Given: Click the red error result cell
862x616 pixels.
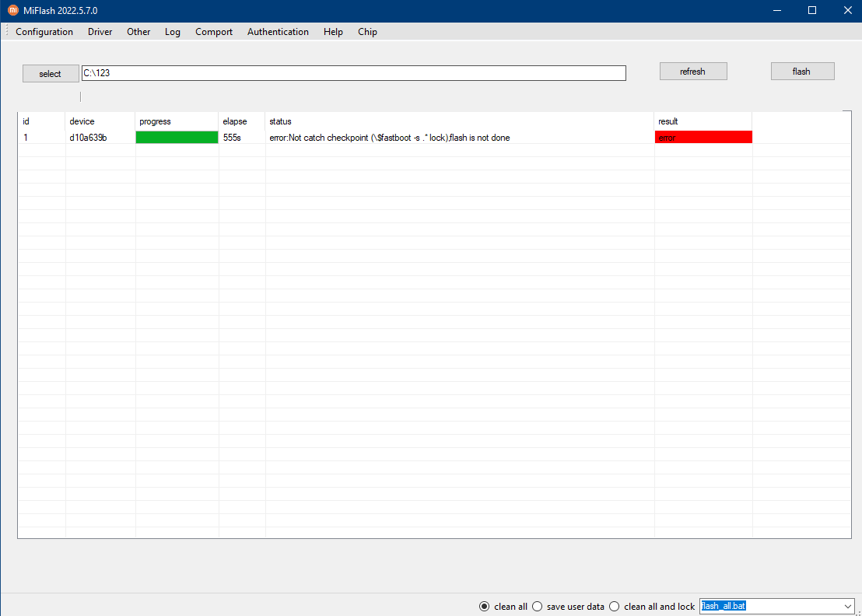Looking at the screenshot, I should (703, 138).
